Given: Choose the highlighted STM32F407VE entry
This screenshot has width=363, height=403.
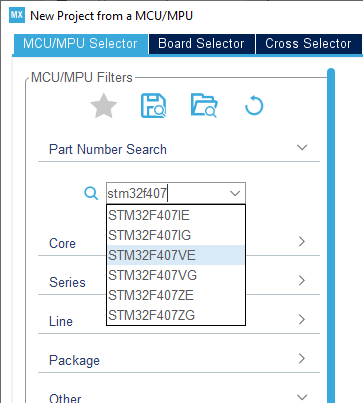Looking at the screenshot, I should tap(176, 255).
